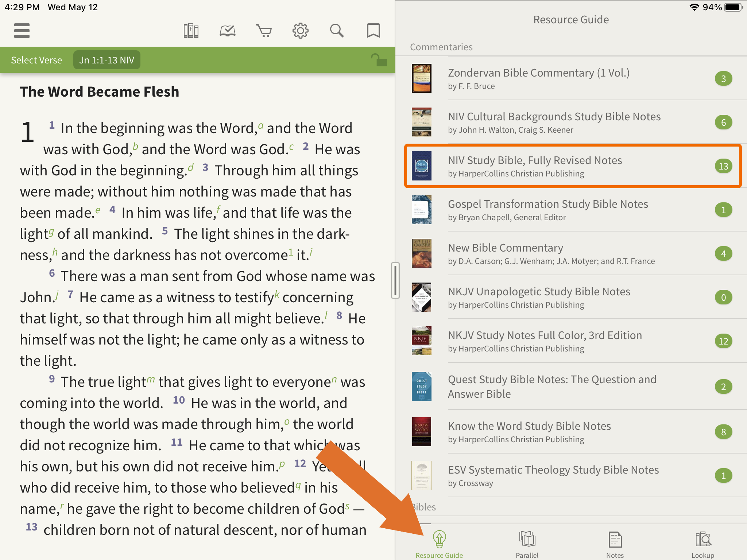The height and width of the screenshot is (560, 747).
Task: Open Know the Word Study Bible Notes
Action: pos(571,432)
